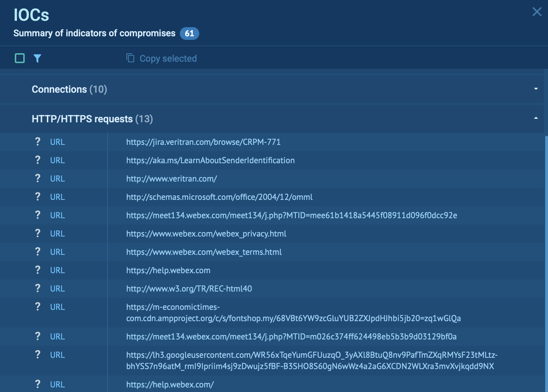Click URL type label in jira.veritran.com row
This screenshot has width=548, height=392.
pos(57,142)
